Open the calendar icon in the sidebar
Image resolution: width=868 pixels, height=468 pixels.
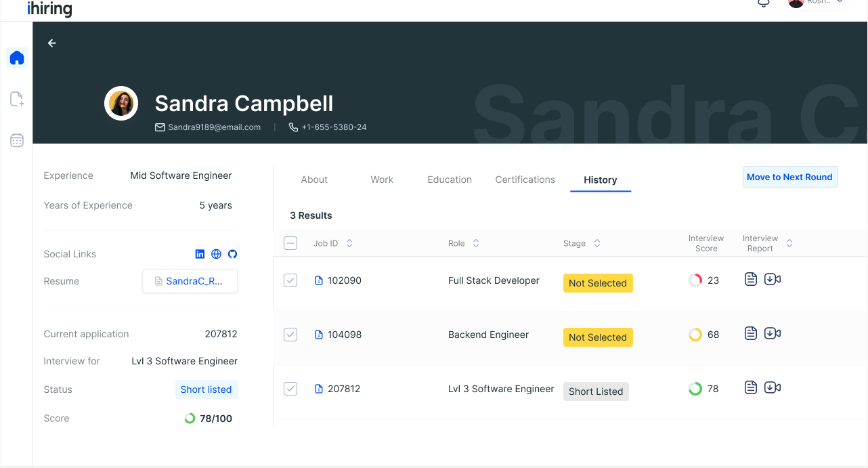pos(16,140)
